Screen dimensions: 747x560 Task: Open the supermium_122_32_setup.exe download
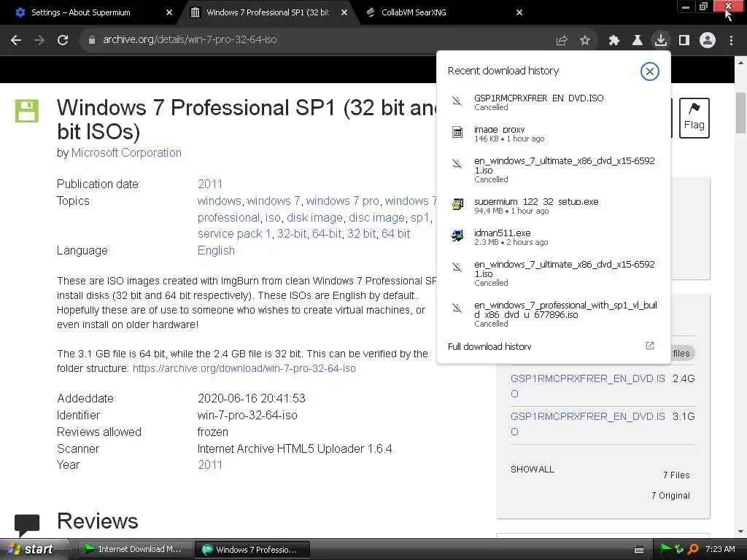(554, 206)
